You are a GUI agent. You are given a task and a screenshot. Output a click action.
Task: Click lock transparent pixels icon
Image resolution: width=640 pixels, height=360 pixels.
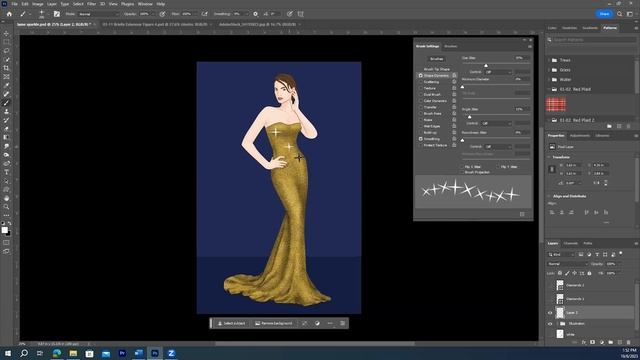coord(560,273)
